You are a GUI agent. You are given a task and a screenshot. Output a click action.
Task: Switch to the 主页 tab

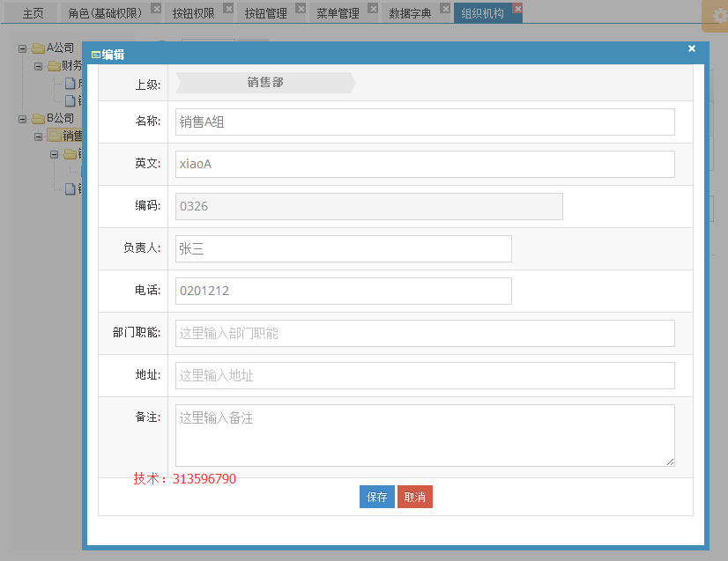pyautogui.click(x=33, y=13)
